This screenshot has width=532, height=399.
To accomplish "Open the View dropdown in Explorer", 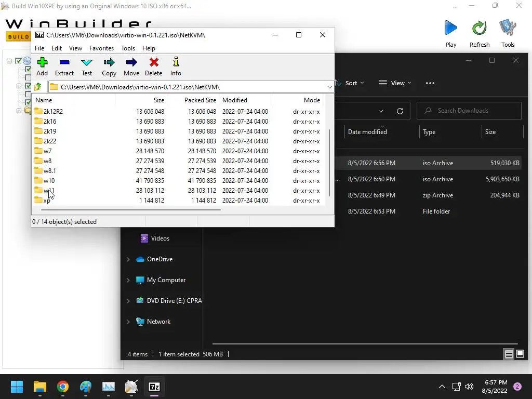I will pyautogui.click(x=395, y=83).
